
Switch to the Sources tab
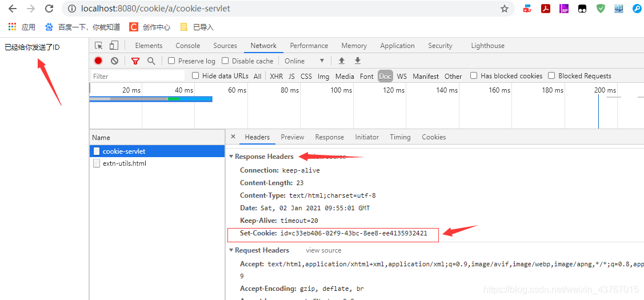pyautogui.click(x=225, y=46)
